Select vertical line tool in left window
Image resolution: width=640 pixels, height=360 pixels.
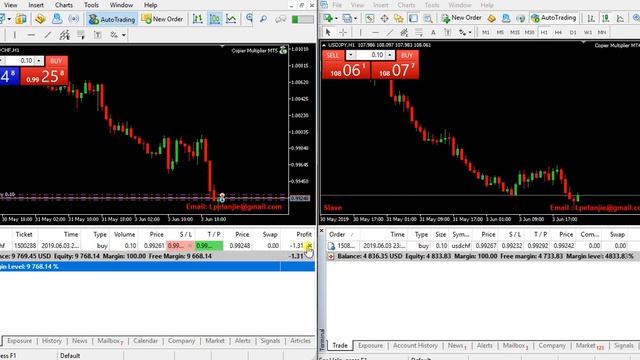pyautogui.click(x=15, y=35)
